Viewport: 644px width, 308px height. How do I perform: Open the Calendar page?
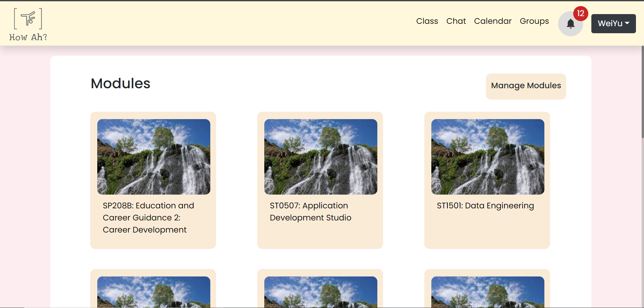tap(493, 21)
